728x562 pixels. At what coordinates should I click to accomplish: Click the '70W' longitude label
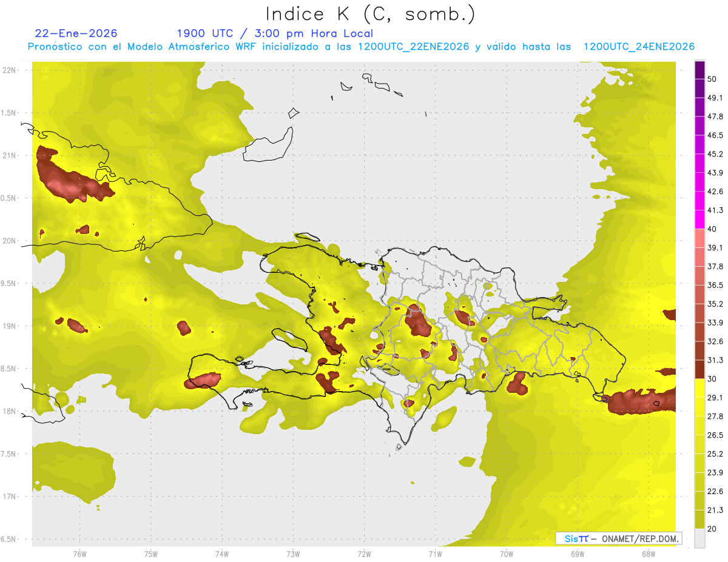click(x=506, y=554)
